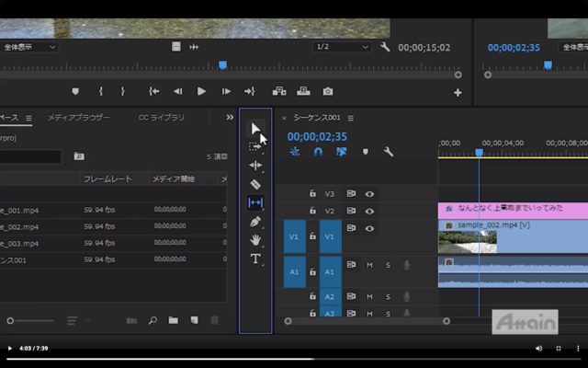Select the Pen tool
The height and width of the screenshot is (368, 588).
pyautogui.click(x=255, y=222)
